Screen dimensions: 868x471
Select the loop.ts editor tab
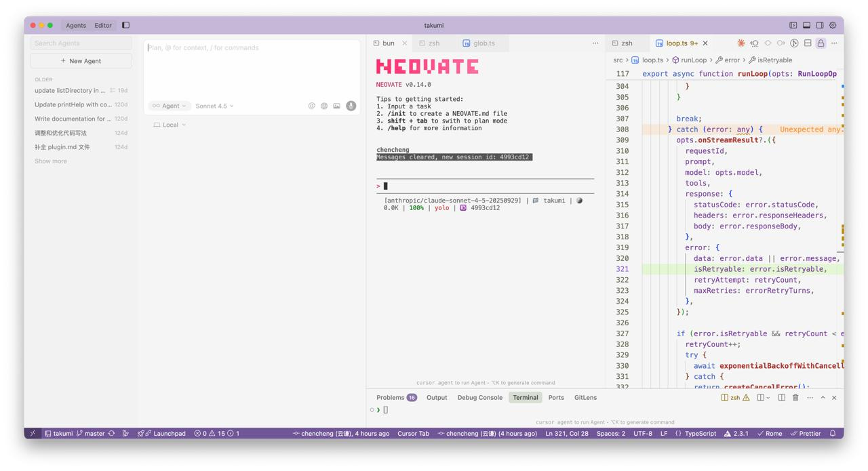[x=682, y=43]
